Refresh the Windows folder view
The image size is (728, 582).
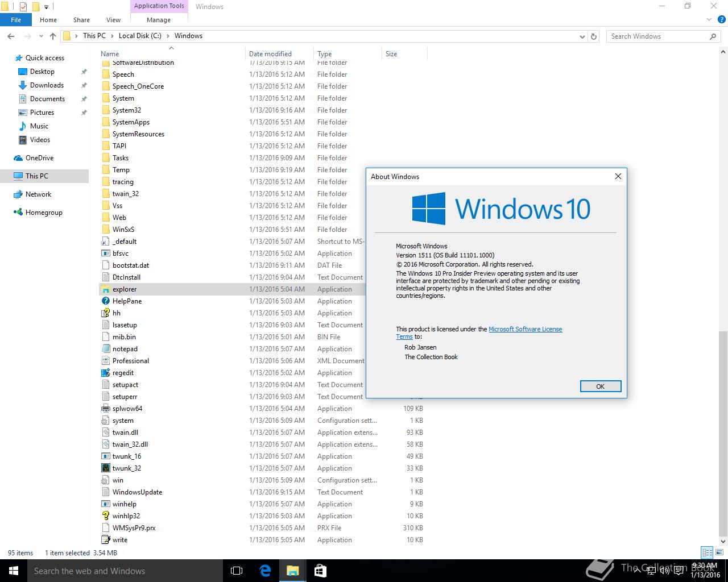tap(594, 36)
